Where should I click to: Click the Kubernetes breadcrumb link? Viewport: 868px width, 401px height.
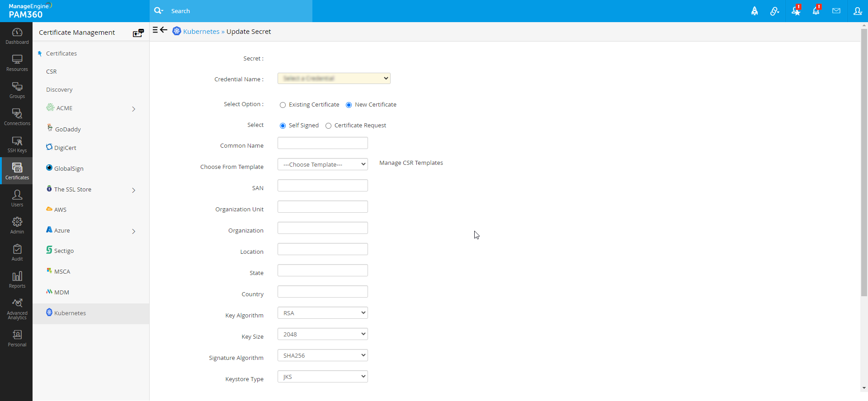tap(201, 32)
